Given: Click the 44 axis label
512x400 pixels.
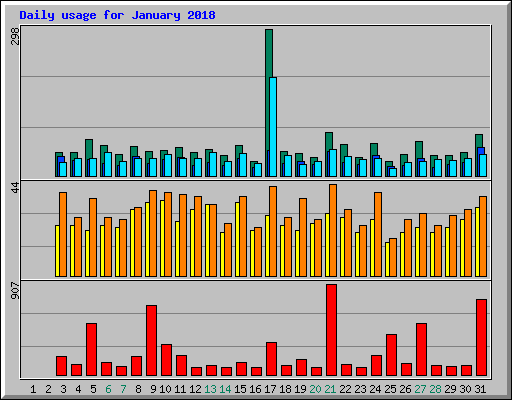Looking at the screenshot, I should [15, 188].
